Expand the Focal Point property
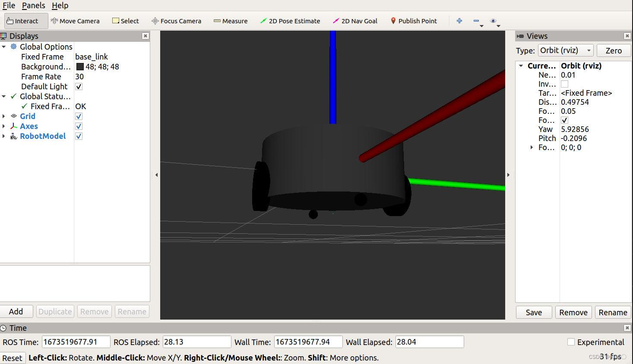 [x=532, y=147]
